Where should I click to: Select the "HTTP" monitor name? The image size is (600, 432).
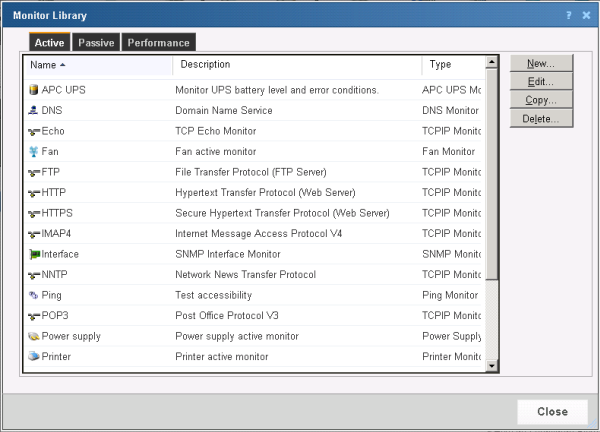(x=54, y=192)
